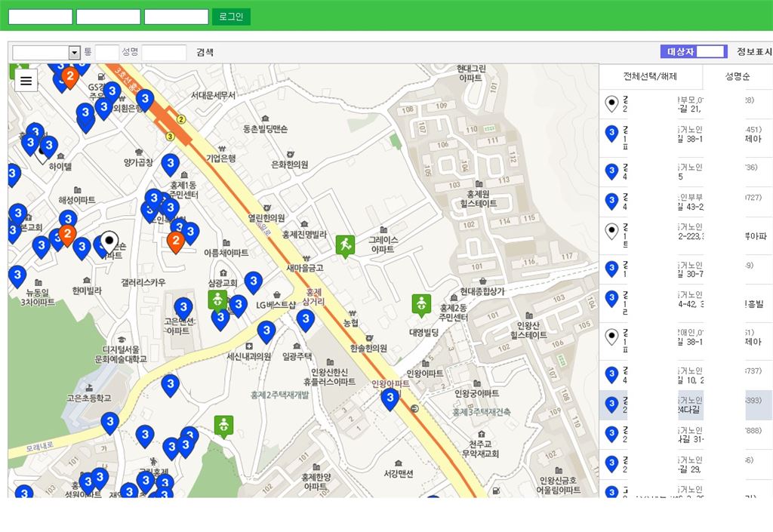
Task: Click the blue 3 marker near 홍제삼거리
Action: pyautogui.click(x=305, y=319)
